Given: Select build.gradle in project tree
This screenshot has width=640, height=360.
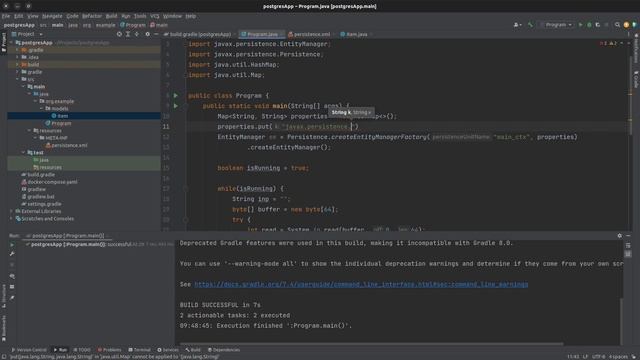Looking at the screenshot, I should tap(38, 175).
